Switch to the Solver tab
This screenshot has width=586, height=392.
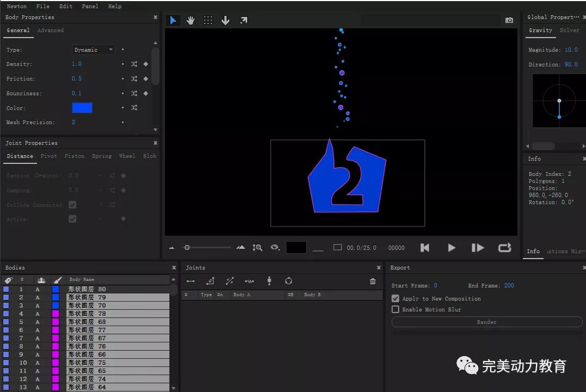(x=569, y=30)
